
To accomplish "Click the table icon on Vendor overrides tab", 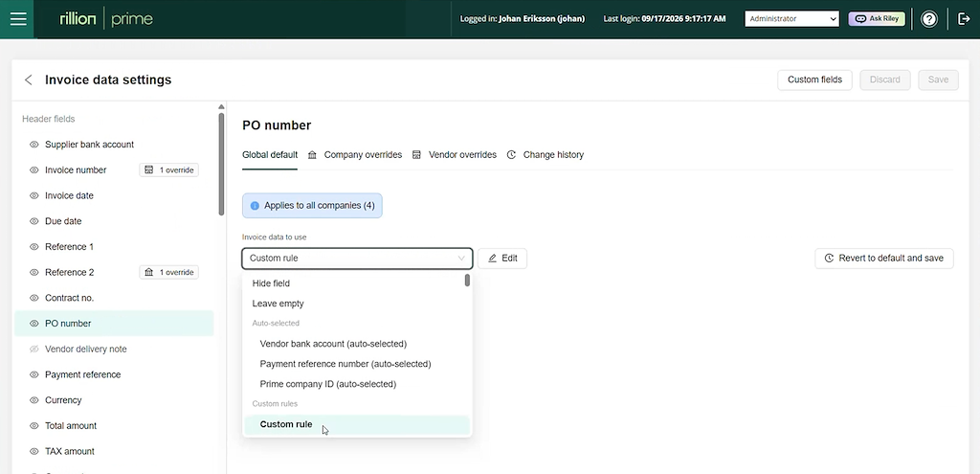I will tap(416, 154).
